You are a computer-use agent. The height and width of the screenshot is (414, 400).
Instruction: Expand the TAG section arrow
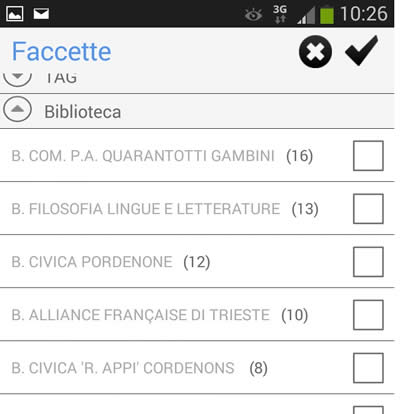coord(17,79)
